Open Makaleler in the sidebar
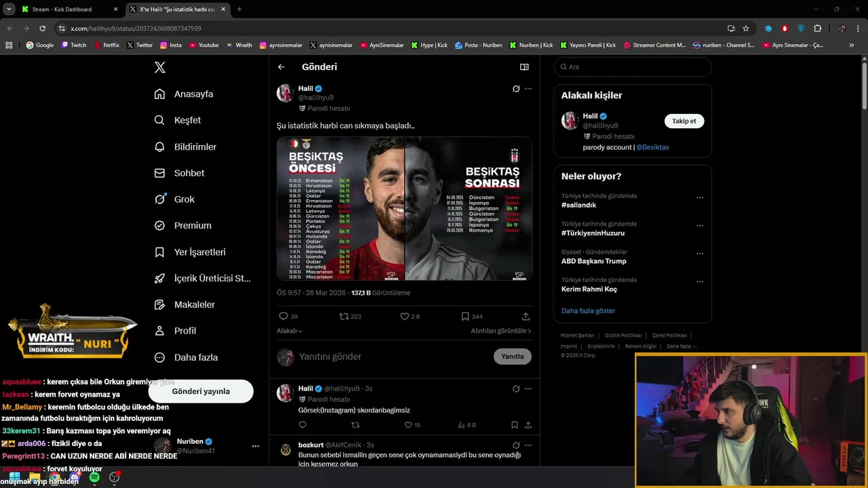Screen dimensions: 868x488 184,305
